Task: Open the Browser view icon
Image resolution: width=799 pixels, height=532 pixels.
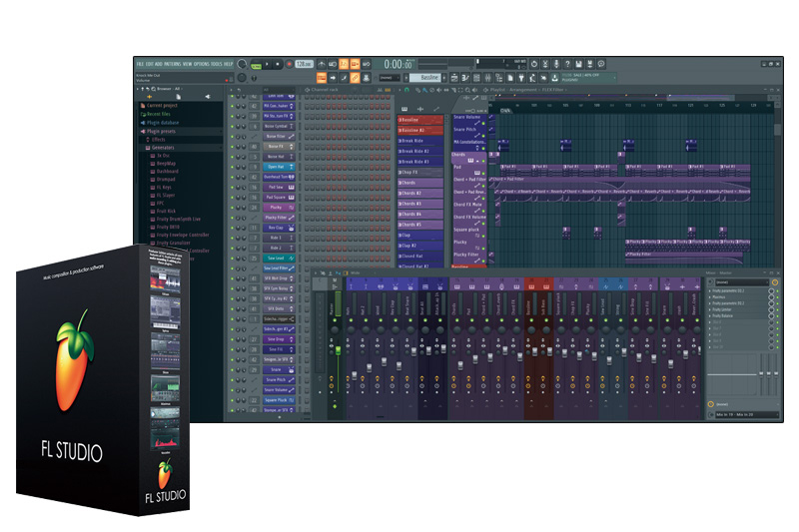Action: (x=498, y=78)
